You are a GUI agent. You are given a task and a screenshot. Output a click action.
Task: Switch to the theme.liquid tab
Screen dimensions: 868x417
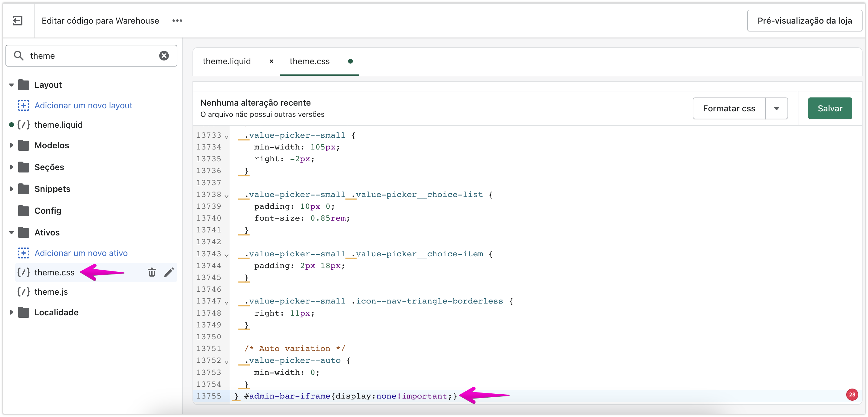[x=227, y=61]
